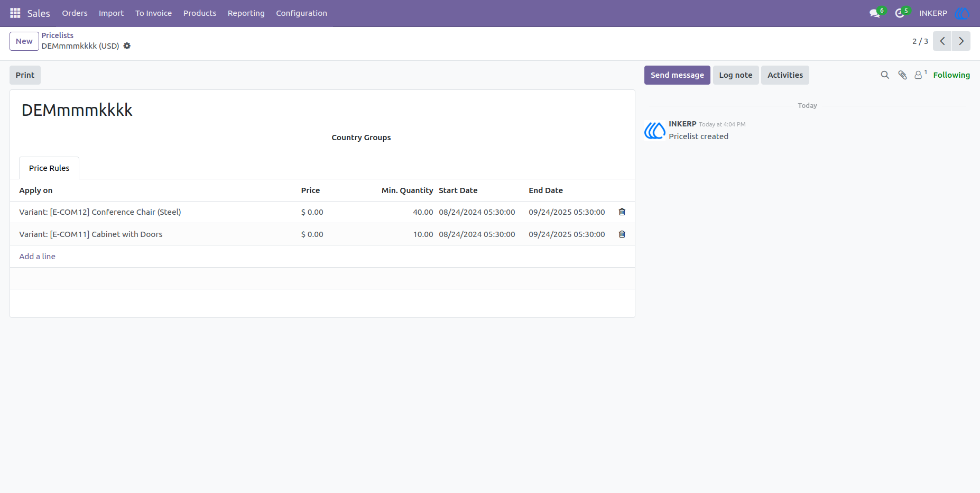Viewport: 980px width, 493px height.
Task: Search messages with the chatter magnifier icon
Action: [x=885, y=75]
